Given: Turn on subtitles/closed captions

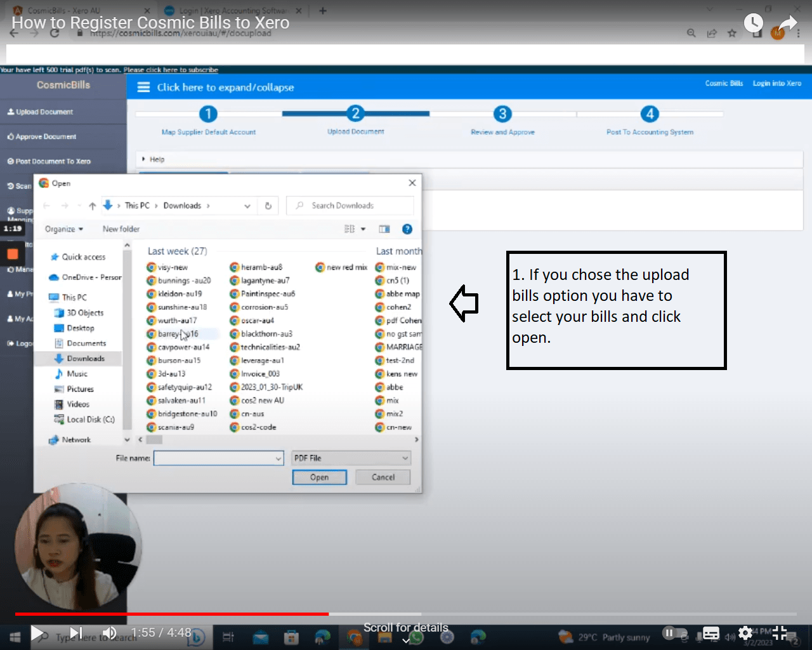Looking at the screenshot, I should tap(710, 633).
